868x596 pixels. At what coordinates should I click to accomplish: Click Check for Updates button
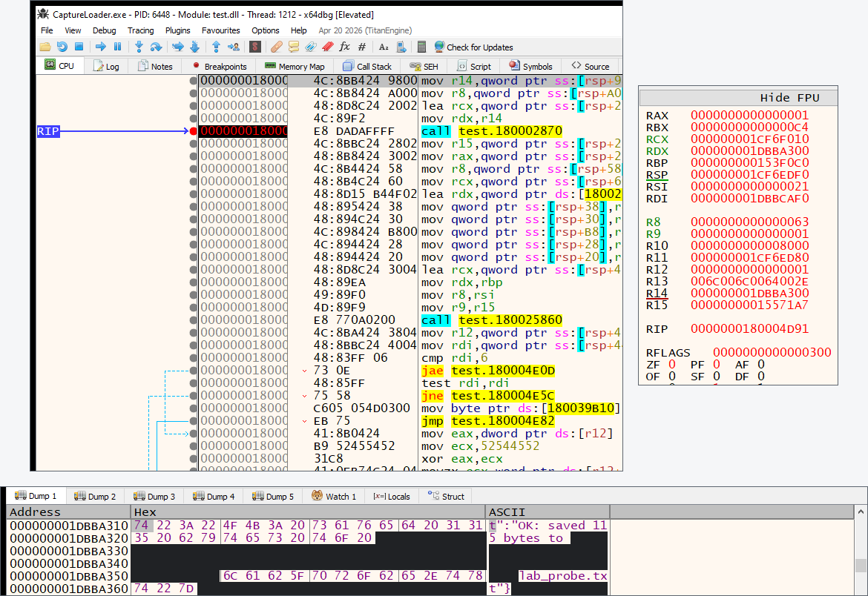tap(474, 47)
